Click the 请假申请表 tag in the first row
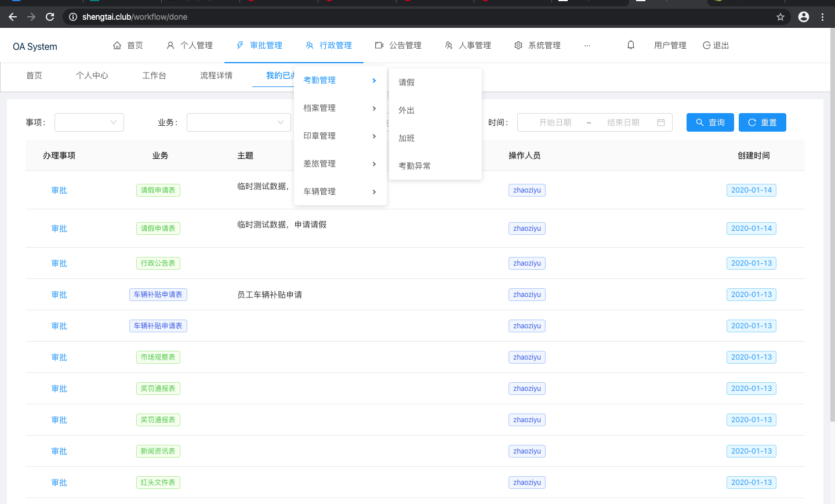Viewport: 835px width, 504px height. tap(158, 190)
